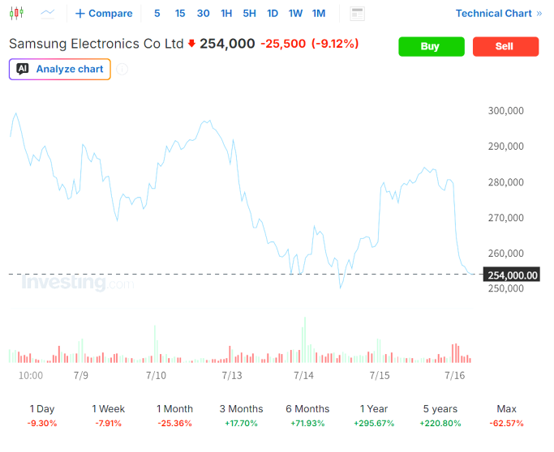Select the line chart type icon
554x452 pixels.
tap(47, 13)
